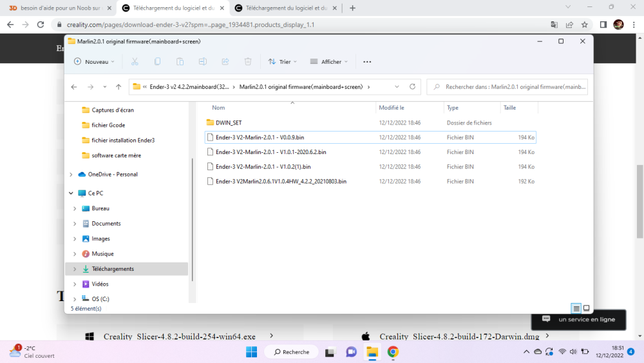Click the Delete trash icon in Explorer toolbar
Viewport: 644px width, 363px height.
pos(248,62)
